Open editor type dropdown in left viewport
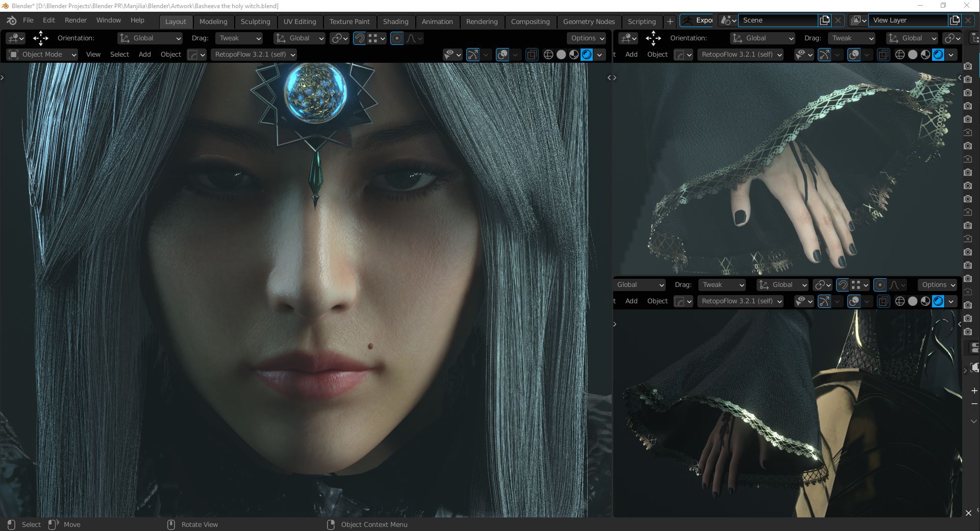 click(15, 38)
